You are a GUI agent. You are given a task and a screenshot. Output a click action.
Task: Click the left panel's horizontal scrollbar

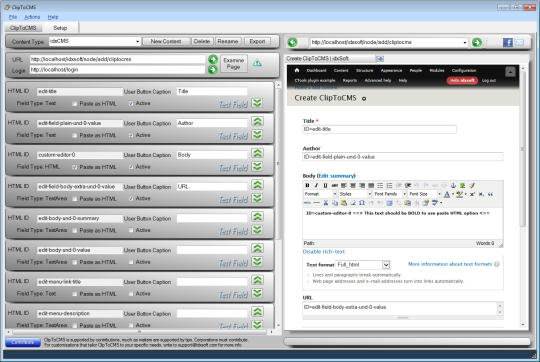click(139, 332)
